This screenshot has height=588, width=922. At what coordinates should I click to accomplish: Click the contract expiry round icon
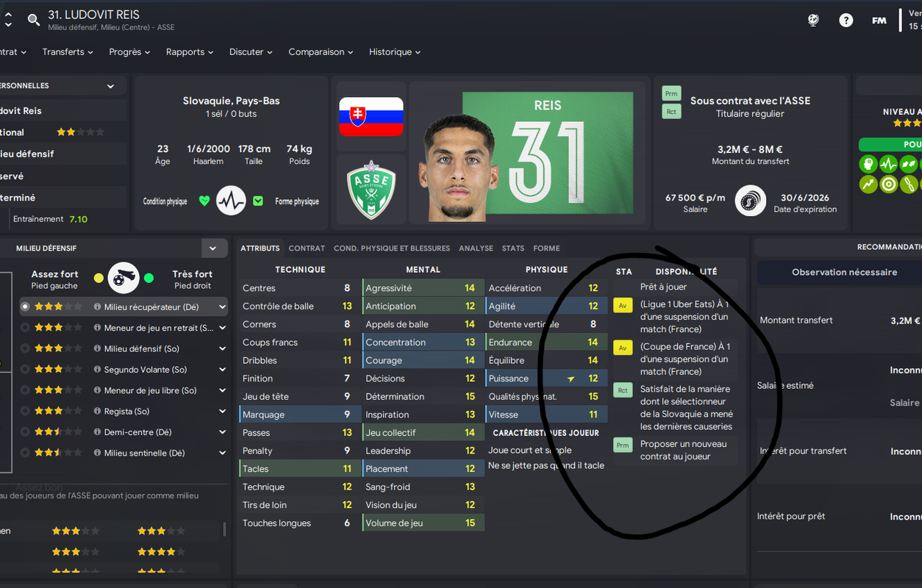click(x=751, y=200)
